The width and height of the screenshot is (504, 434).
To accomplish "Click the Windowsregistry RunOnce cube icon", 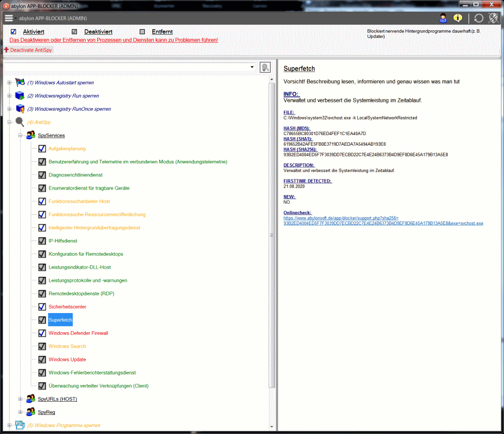I will (x=20, y=109).
